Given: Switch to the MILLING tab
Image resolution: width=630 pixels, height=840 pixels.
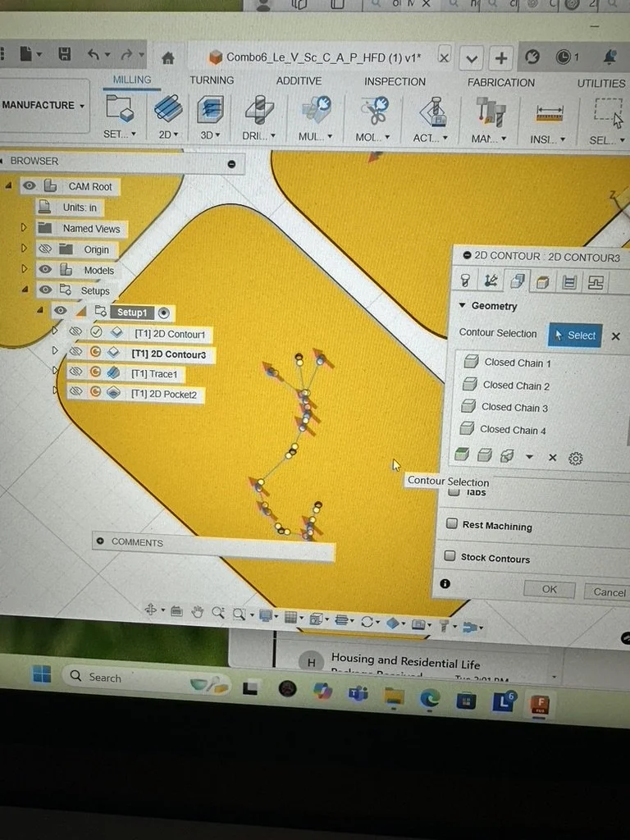Looking at the screenshot, I should 132,80.
